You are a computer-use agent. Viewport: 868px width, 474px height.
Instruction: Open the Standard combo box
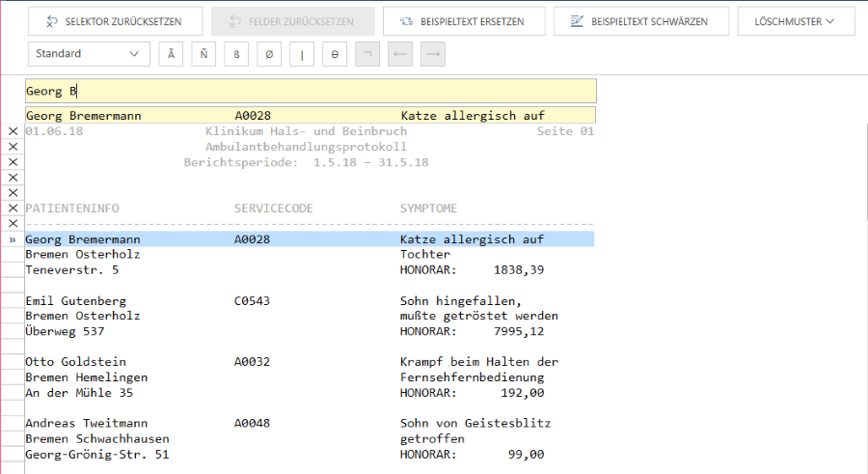[x=89, y=54]
